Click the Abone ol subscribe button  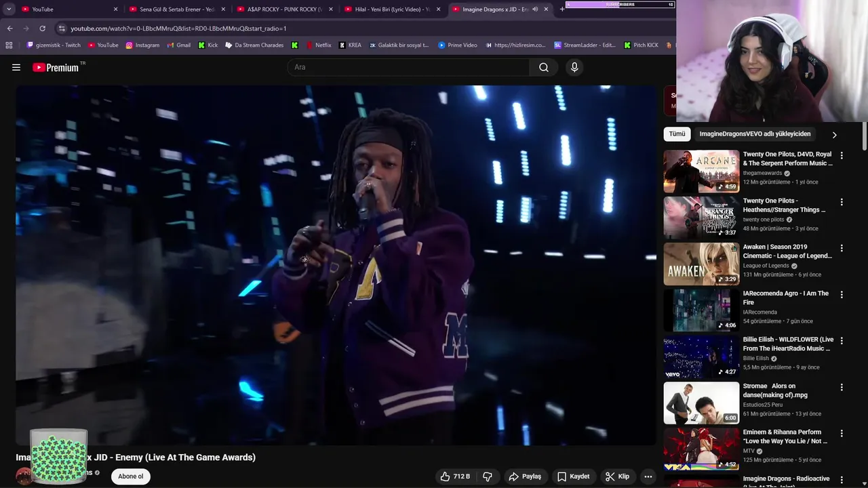tap(131, 476)
